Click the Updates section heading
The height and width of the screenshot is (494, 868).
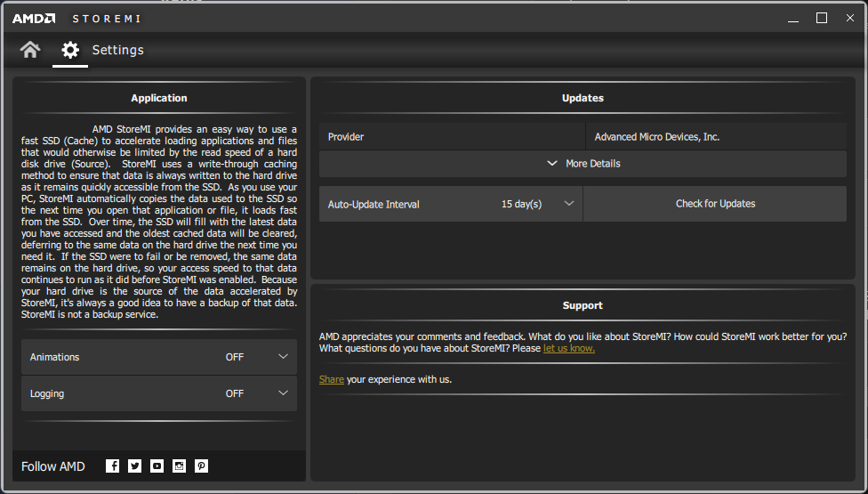(x=583, y=98)
